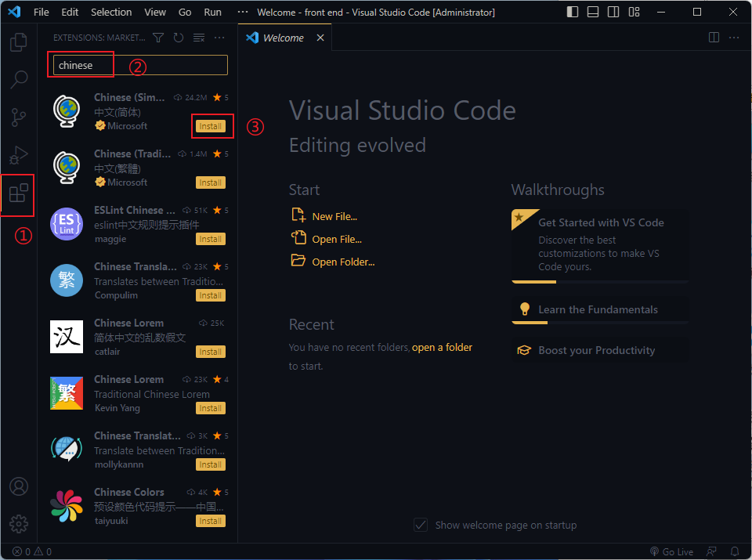Open the Get Started with VS Code walkthrough
752x560 pixels.
(x=600, y=247)
